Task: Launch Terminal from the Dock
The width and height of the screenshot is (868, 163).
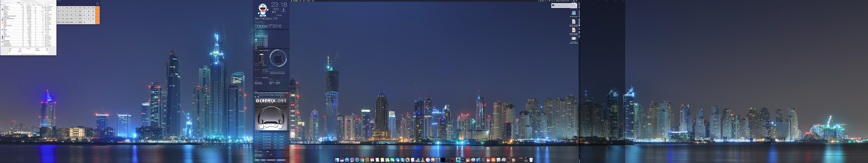Action: pos(448,160)
